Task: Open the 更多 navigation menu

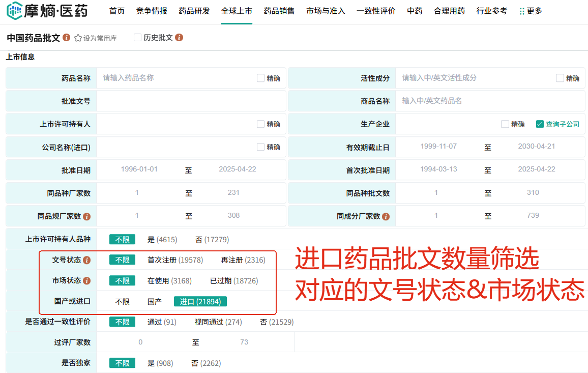Action: (530, 11)
